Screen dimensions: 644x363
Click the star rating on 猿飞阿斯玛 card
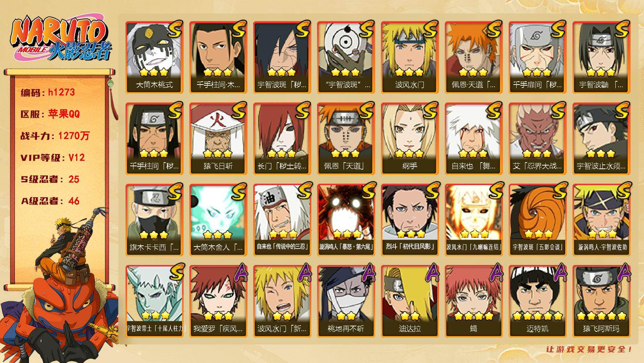[601, 315]
